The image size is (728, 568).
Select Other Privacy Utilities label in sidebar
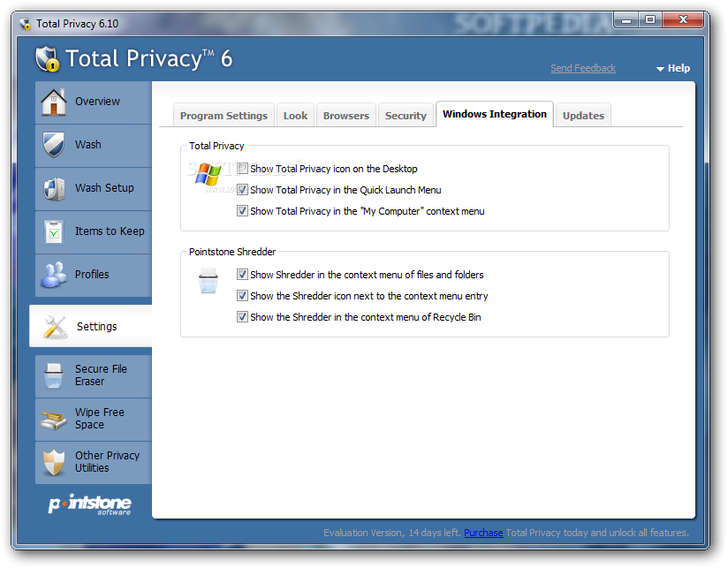point(107,461)
